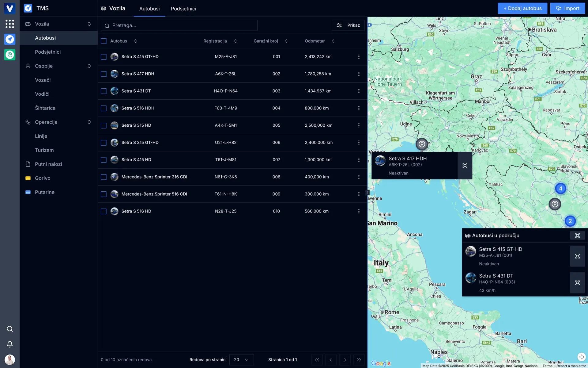Open row menu for Setra S 315 GT-HD

359,143
